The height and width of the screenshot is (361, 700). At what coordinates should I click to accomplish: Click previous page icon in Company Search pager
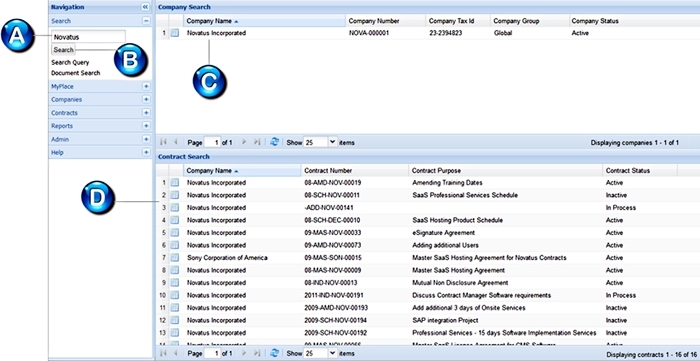coord(175,142)
